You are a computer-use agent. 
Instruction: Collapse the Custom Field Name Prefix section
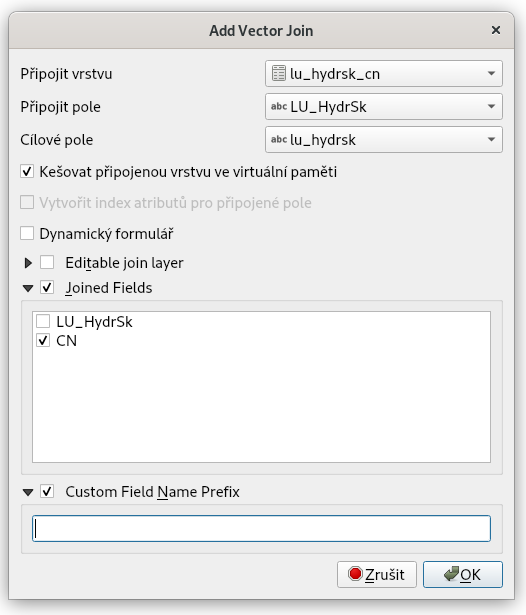click(28, 492)
